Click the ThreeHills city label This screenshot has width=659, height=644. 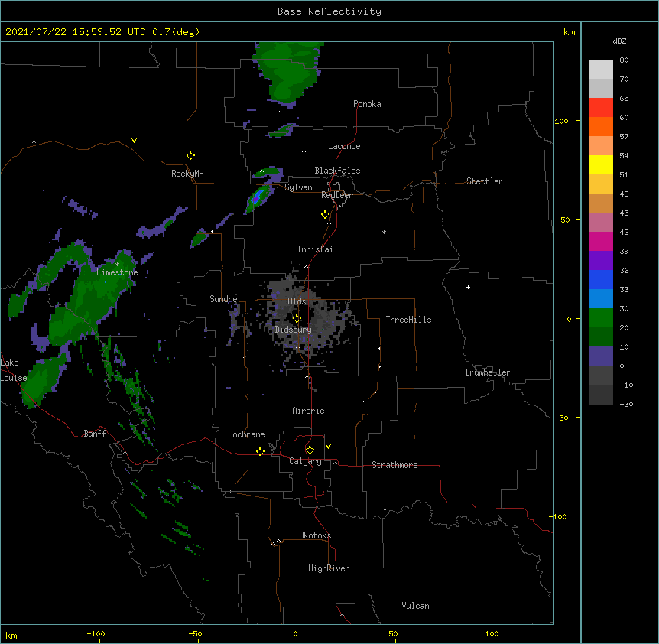coord(408,320)
